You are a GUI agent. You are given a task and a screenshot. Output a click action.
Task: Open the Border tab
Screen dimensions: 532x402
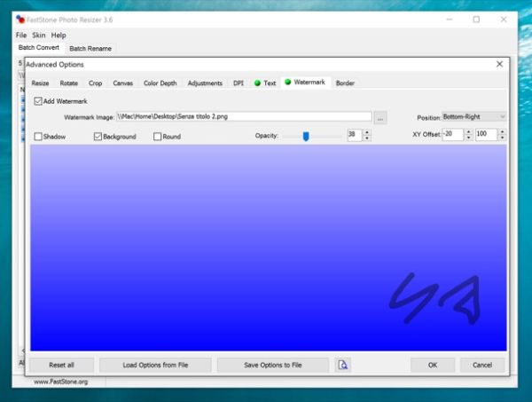[x=345, y=83]
